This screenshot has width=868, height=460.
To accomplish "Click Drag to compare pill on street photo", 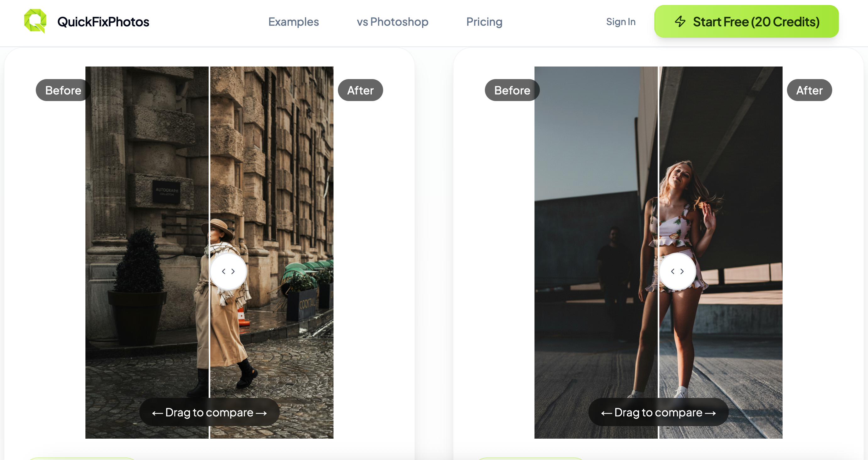I will (209, 412).
